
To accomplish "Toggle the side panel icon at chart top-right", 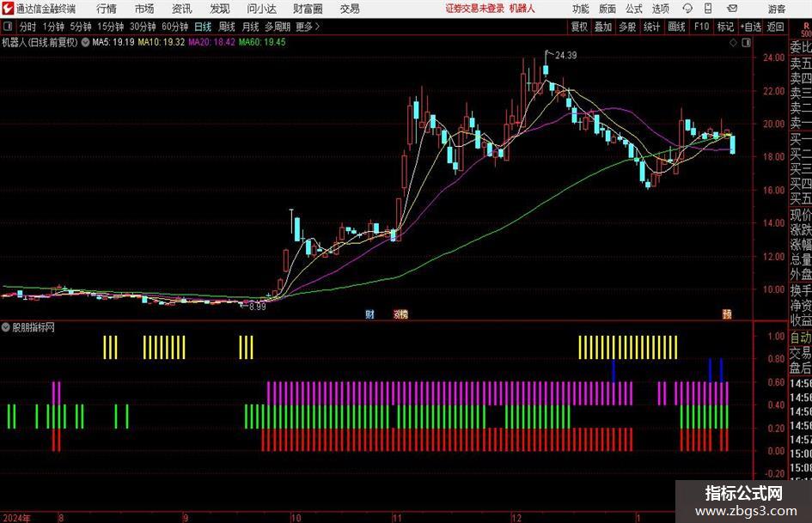I will tap(746, 42).
